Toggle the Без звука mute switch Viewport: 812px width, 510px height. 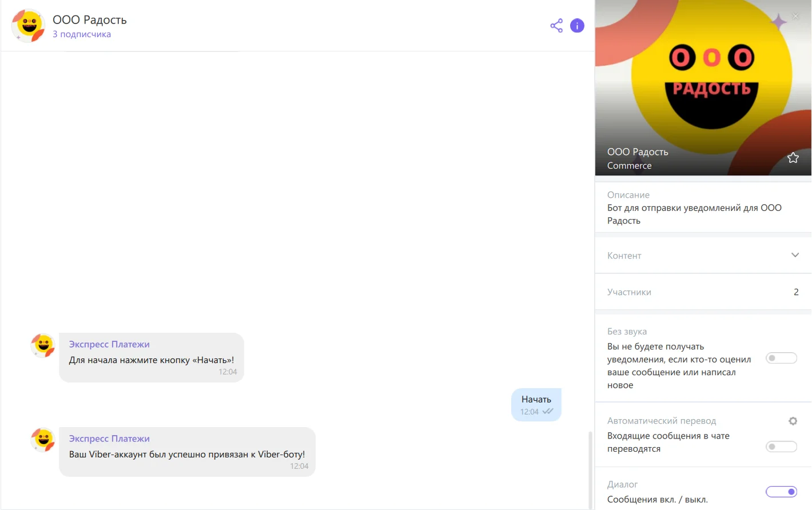click(x=781, y=358)
